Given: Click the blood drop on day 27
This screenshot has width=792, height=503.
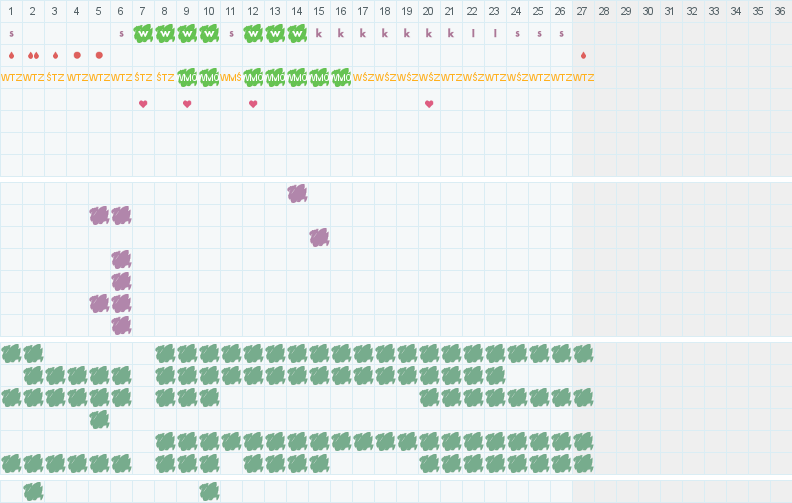Looking at the screenshot, I should click(583, 56).
